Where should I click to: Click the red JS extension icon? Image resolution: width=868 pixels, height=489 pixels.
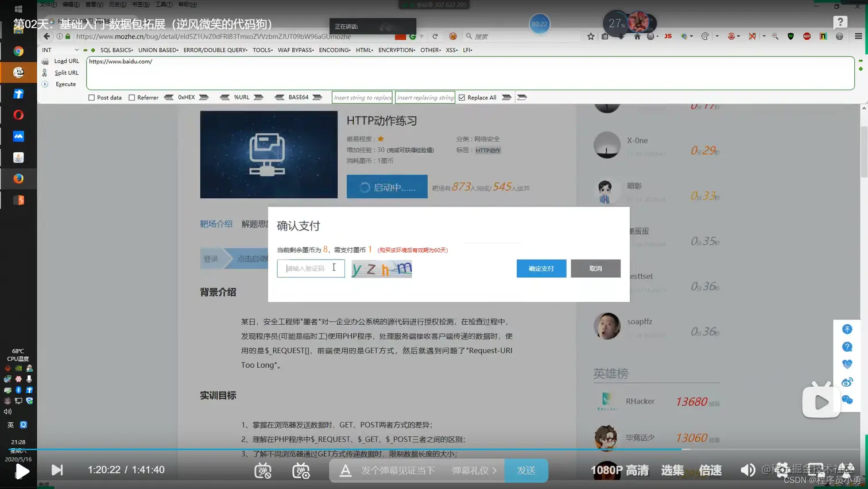pos(668,36)
